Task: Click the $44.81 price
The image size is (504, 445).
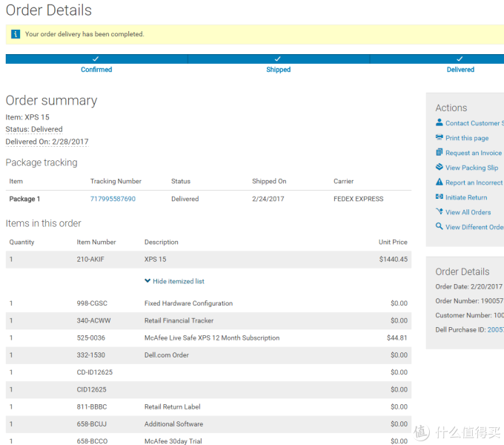Action: (x=397, y=337)
